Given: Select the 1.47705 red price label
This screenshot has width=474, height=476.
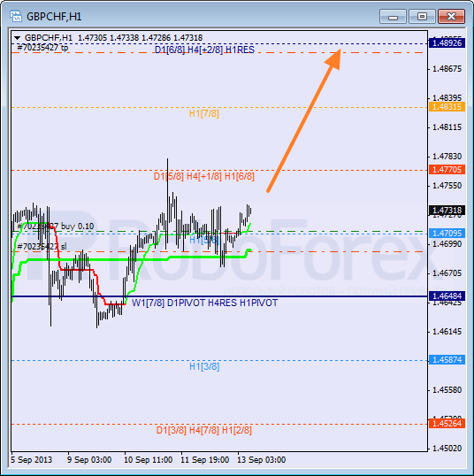Looking at the screenshot, I should 447,169.
